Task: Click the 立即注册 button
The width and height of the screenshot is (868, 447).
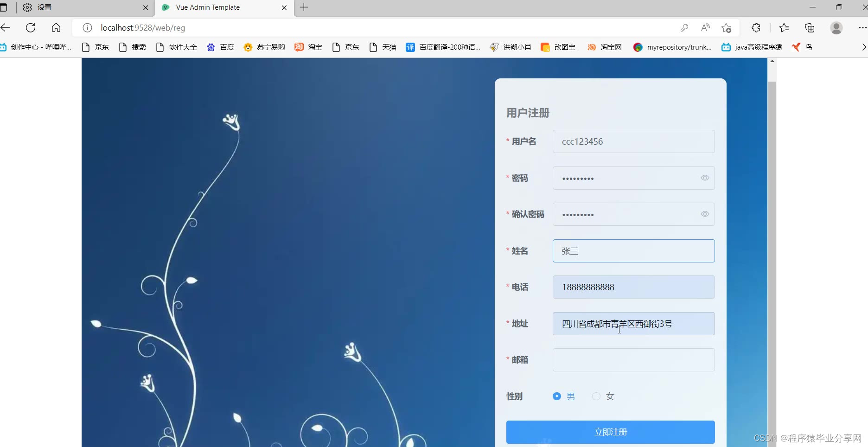Action: pos(611,432)
